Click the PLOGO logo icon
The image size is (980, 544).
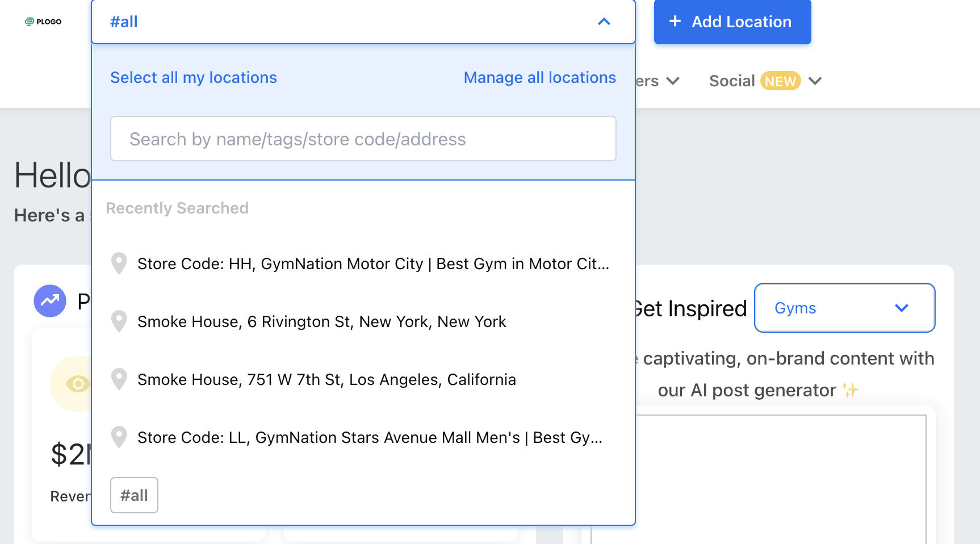(x=30, y=22)
